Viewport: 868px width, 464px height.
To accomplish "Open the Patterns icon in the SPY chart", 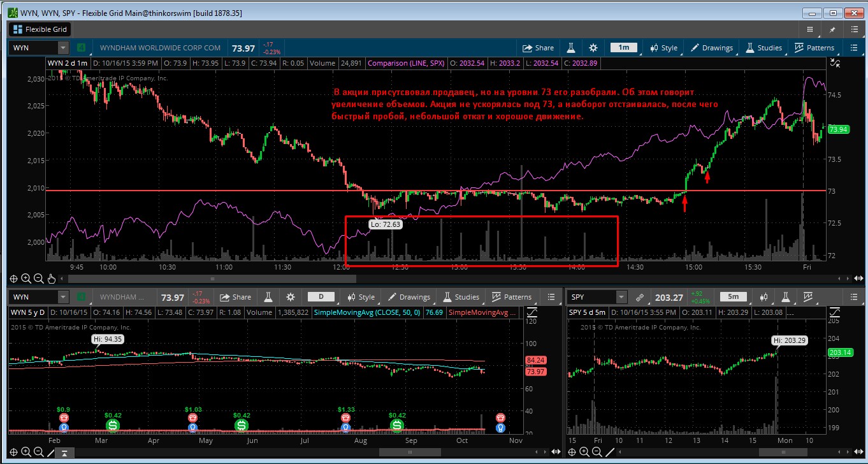I will tap(808, 297).
